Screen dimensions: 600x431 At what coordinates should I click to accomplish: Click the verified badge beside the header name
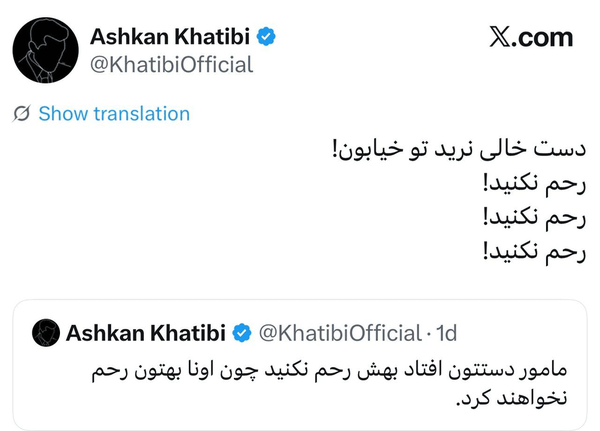[266, 37]
